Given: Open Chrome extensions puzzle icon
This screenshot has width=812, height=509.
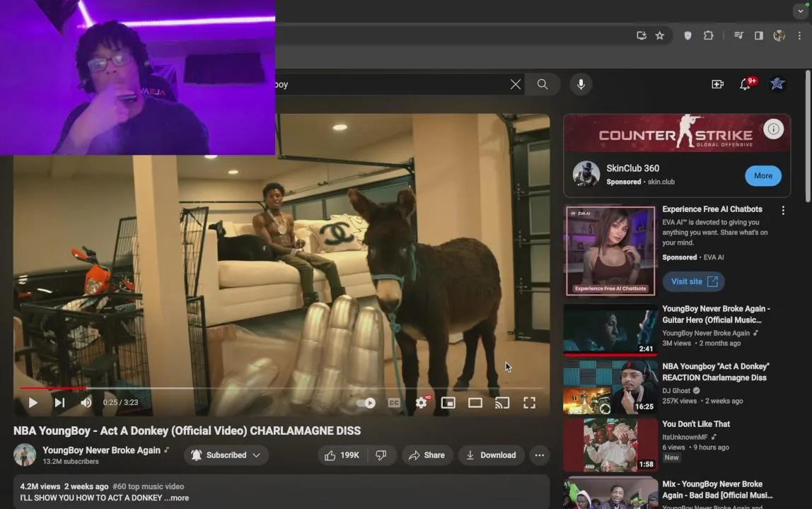Looking at the screenshot, I should point(708,36).
